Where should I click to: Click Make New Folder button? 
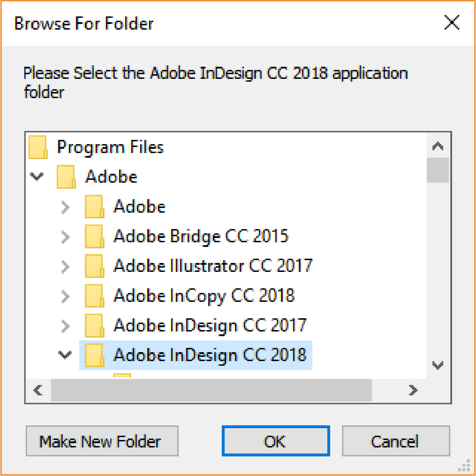click(x=102, y=441)
